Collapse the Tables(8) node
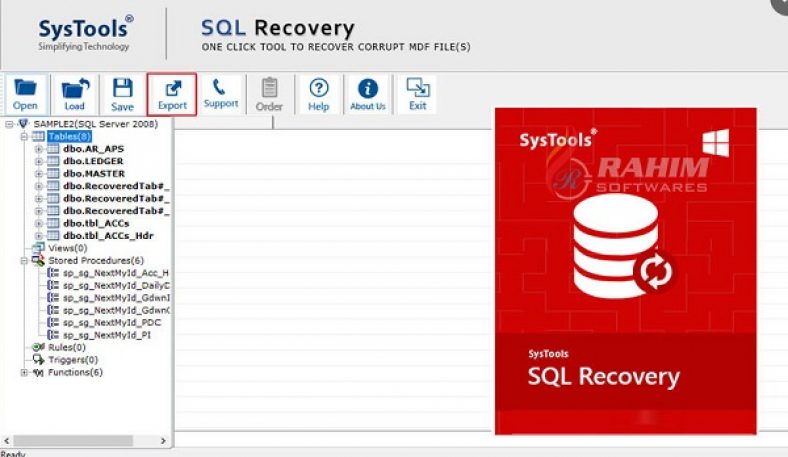This screenshot has height=457, width=788. [x=24, y=137]
